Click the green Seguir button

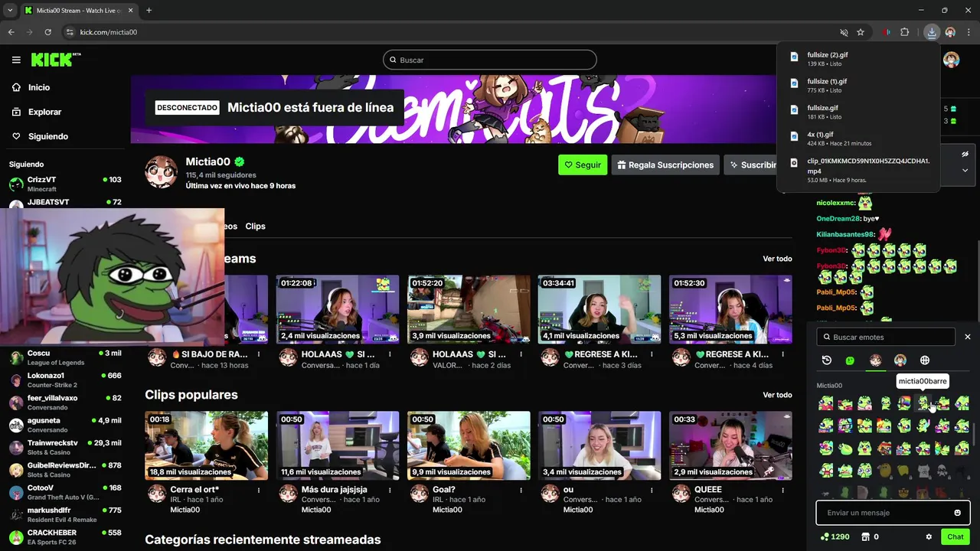[583, 165]
